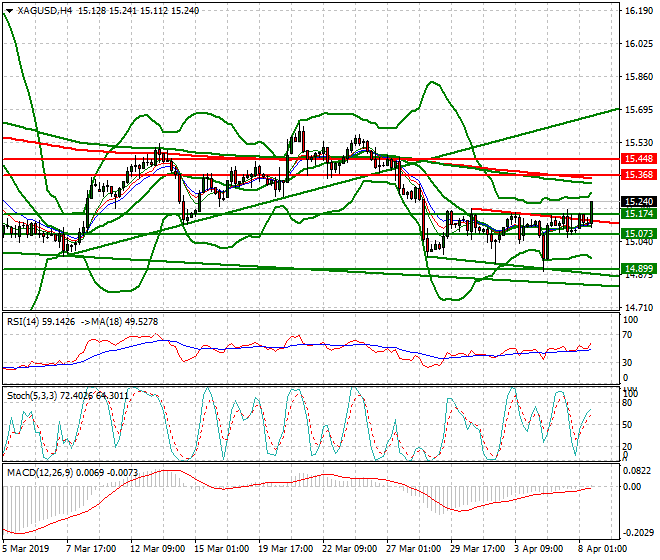Click the green 15.073 level label
The width and height of the screenshot is (660, 560).
tap(639, 234)
